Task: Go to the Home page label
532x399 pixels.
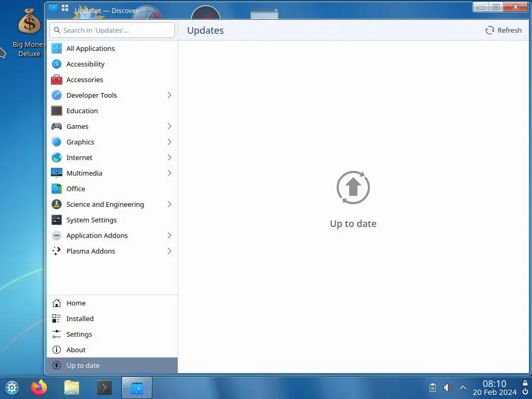Action: (76, 303)
